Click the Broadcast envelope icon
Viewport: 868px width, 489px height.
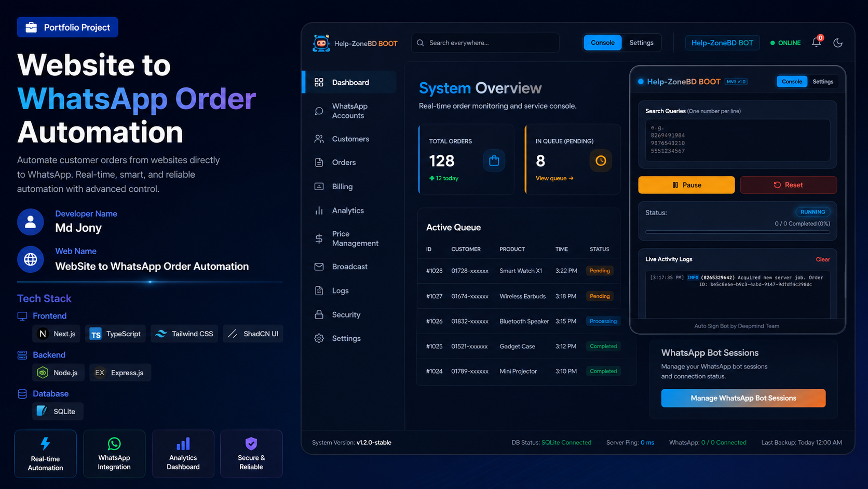319,267
